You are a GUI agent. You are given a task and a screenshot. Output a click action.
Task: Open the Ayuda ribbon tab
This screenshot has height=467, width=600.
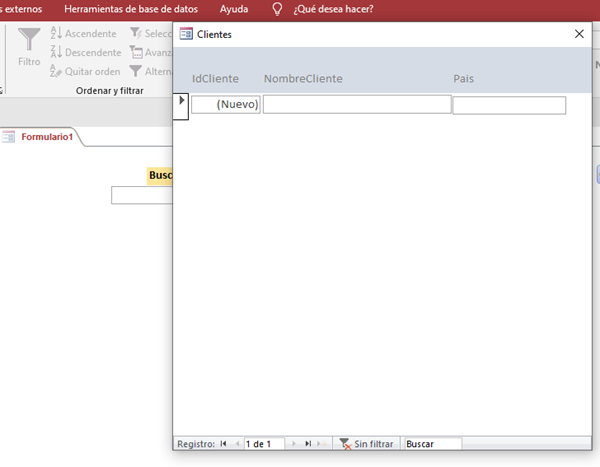234,9
